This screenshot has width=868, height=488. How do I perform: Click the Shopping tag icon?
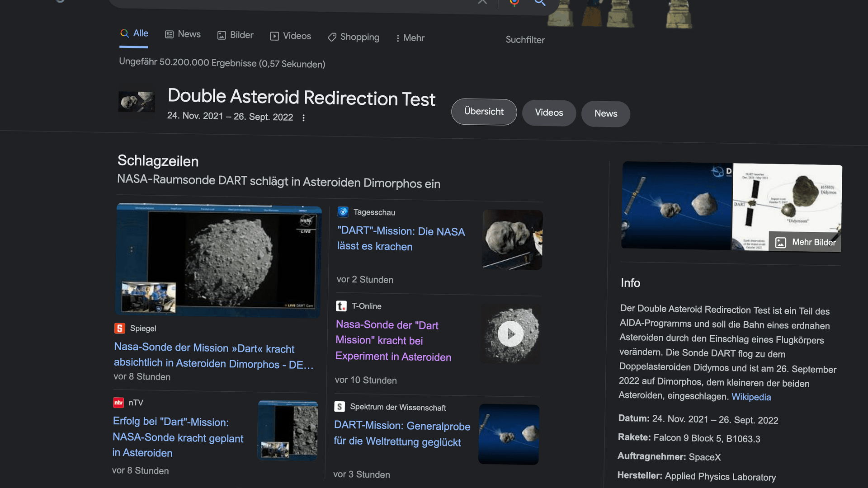coord(332,37)
